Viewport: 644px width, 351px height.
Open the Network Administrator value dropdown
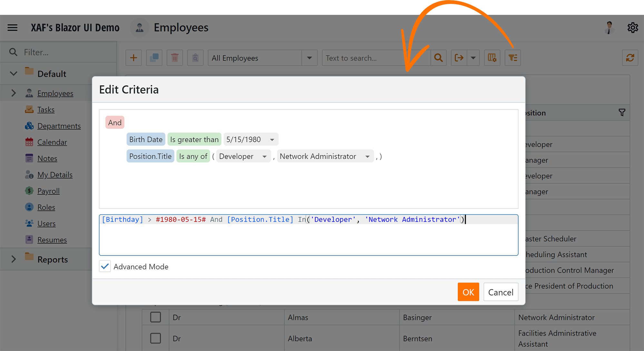tap(367, 156)
